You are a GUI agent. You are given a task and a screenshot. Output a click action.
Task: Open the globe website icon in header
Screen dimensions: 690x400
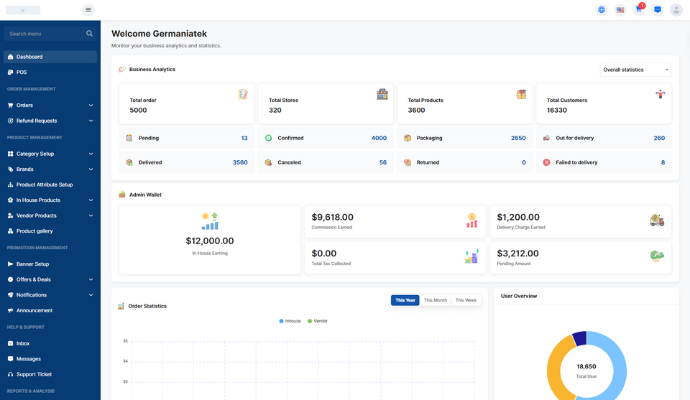tap(601, 10)
